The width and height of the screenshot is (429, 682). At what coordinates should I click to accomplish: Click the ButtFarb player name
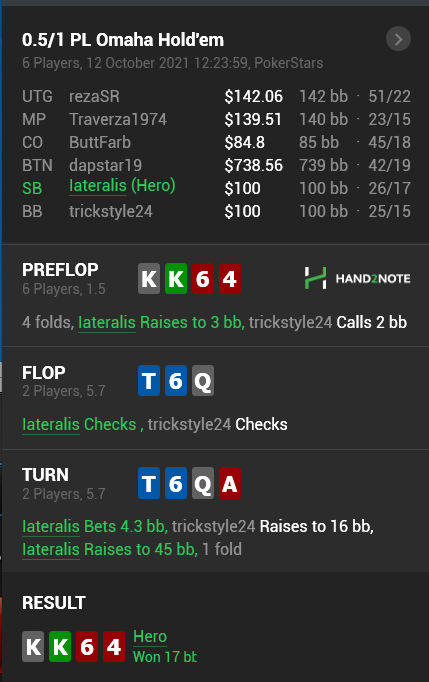pos(100,142)
